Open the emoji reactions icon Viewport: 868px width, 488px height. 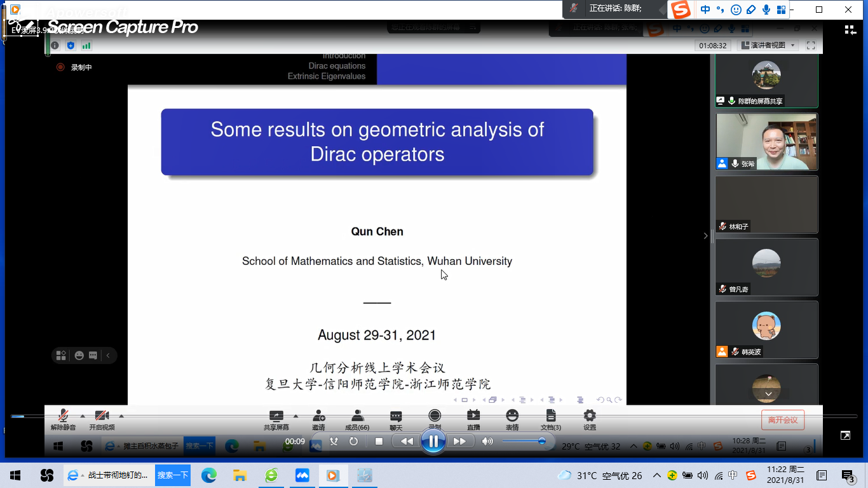(512, 419)
